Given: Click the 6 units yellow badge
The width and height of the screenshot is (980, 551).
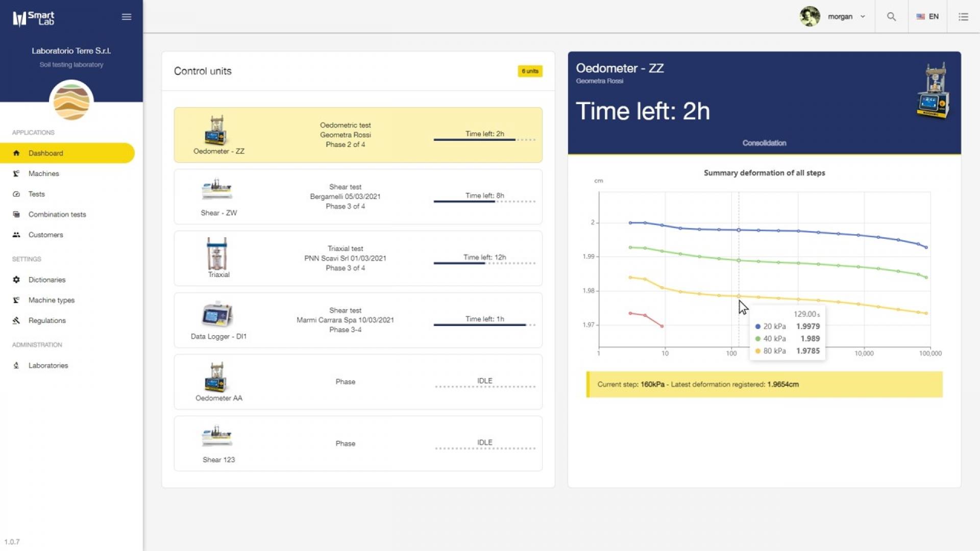Looking at the screenshot, I should point(530,71).
